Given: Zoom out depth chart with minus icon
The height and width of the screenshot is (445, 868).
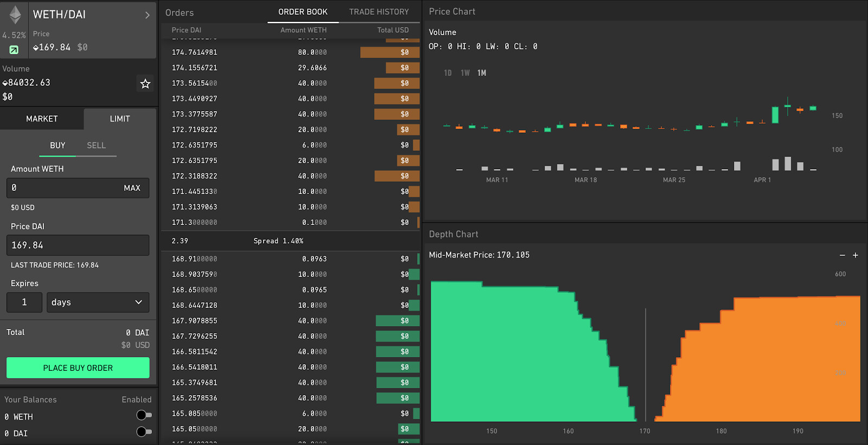Looking at the screenshot, I should [842, 255].
